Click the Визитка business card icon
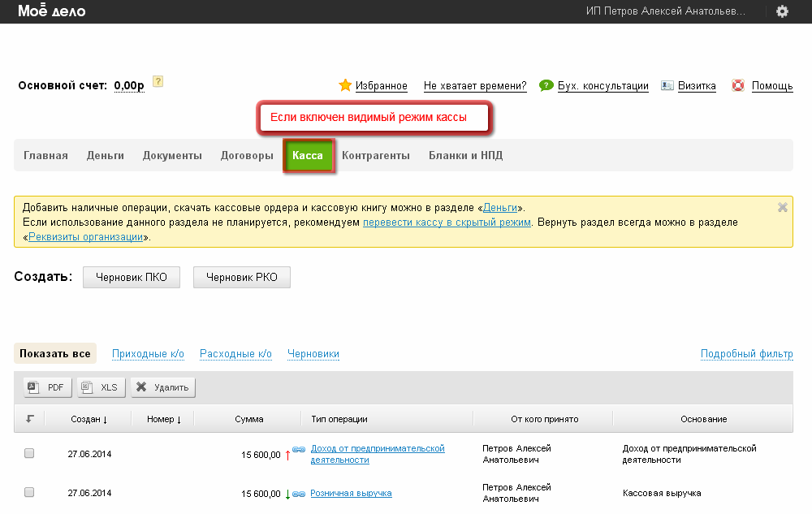812x514 pixels. pos(667,85)
